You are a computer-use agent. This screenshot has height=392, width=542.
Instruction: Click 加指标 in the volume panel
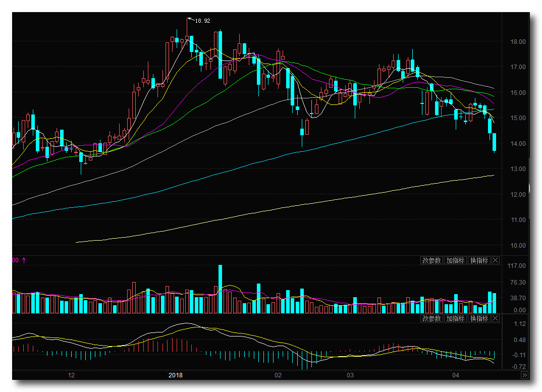point(455,260)
